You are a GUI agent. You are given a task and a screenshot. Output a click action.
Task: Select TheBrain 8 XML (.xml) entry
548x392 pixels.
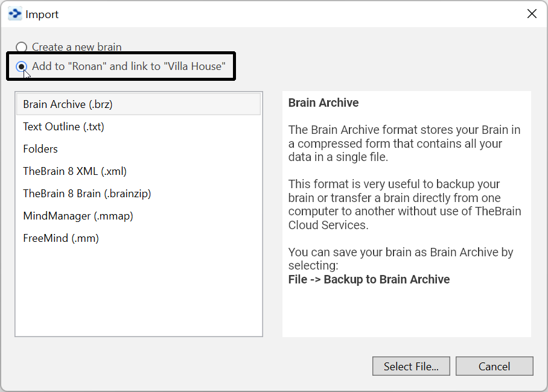75,171
